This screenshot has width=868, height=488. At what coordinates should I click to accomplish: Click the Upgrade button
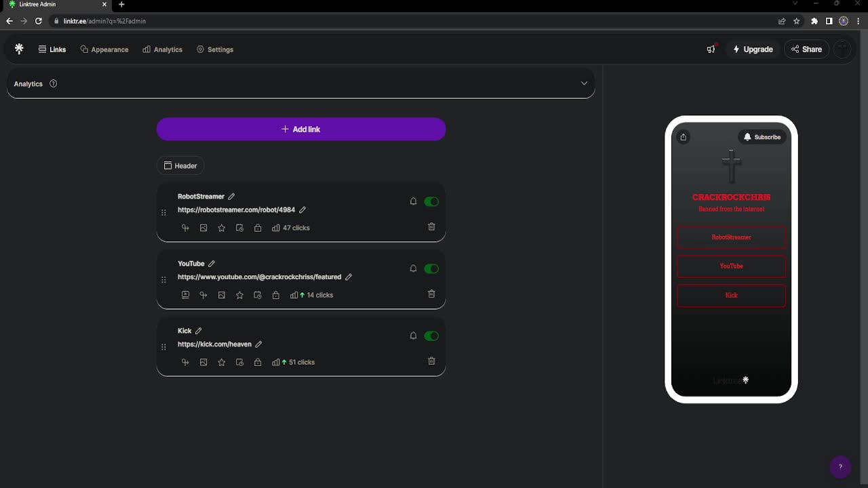[x=753, y=49]
